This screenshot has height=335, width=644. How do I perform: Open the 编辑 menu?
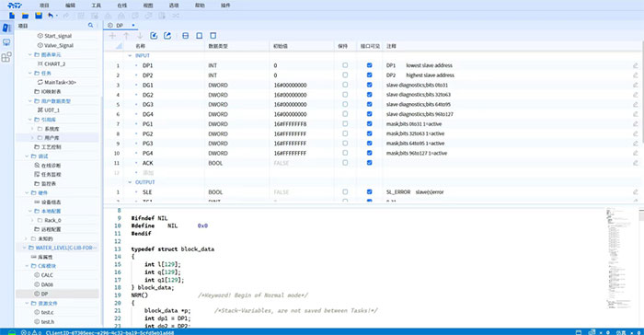point(70,6)
